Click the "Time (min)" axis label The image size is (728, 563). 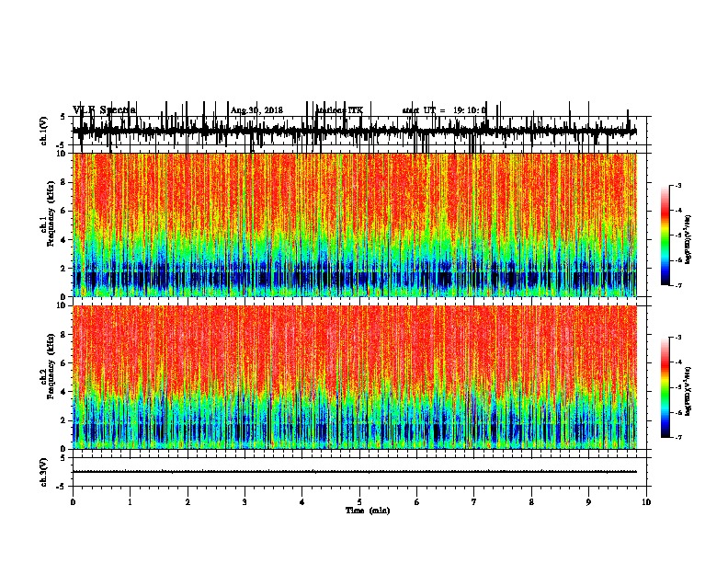pos(368,511)
